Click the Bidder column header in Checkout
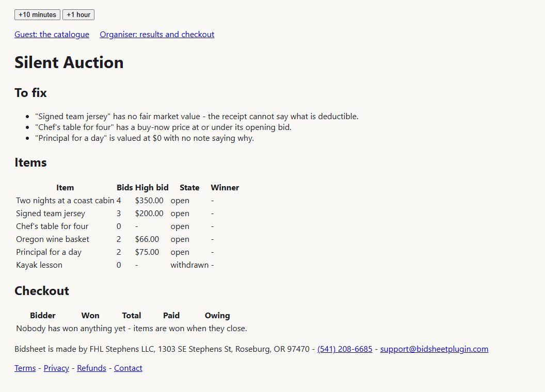This screenshot has height=392, width=545. click(x=43, y=316)
